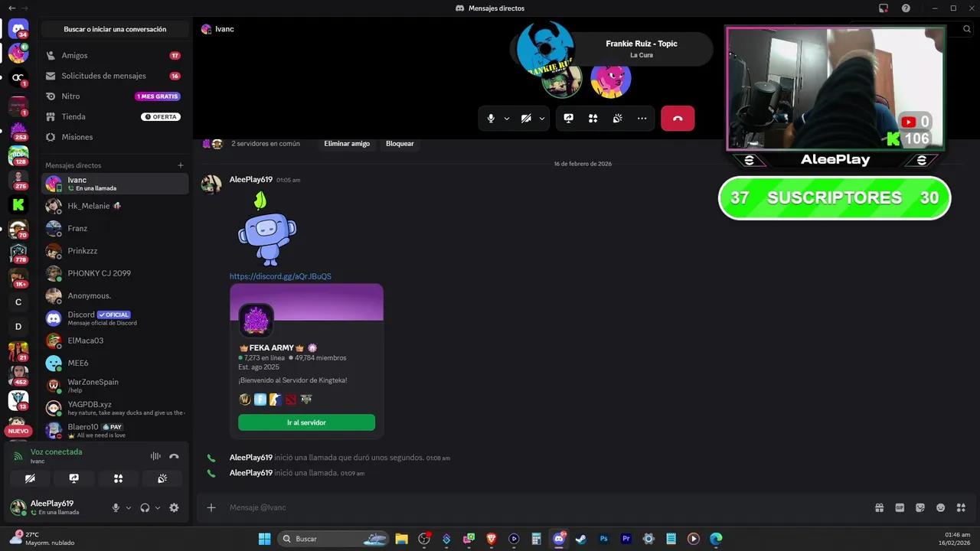Start an activity from the voice panel
Screen dimensions: 980x551
pyautogui.click(x=118, y=478)
